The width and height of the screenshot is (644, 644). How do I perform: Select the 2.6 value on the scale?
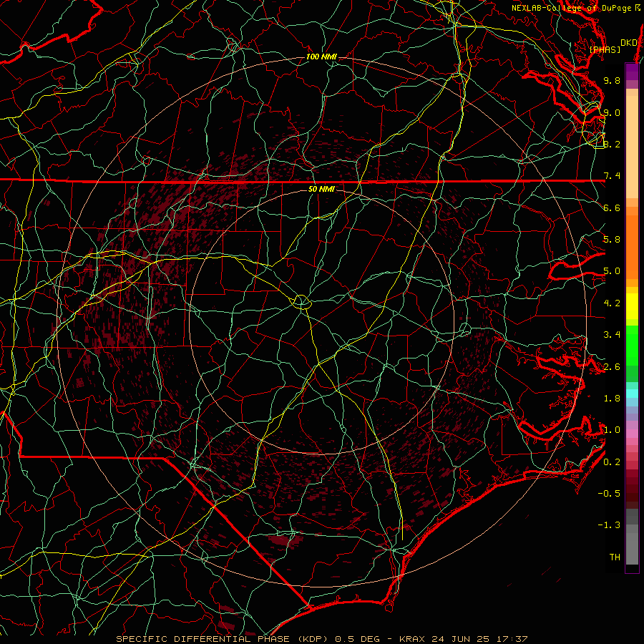point(612,367)
